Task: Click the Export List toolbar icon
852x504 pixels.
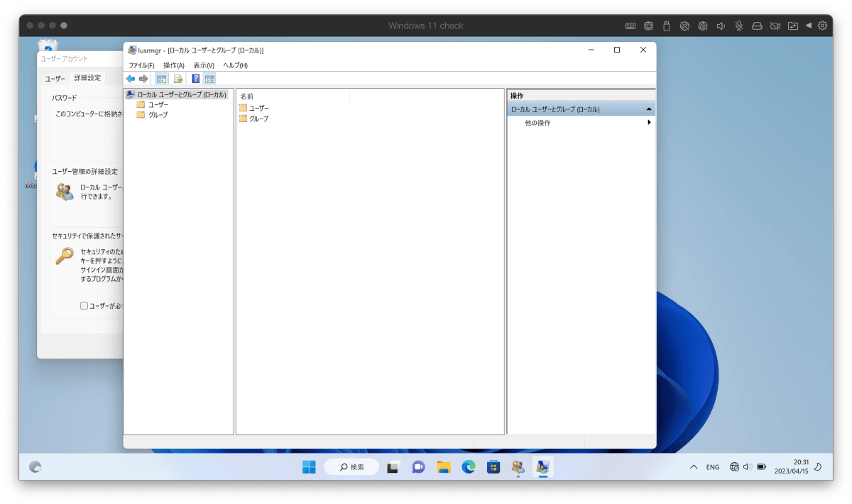Action: coord(178,79)
